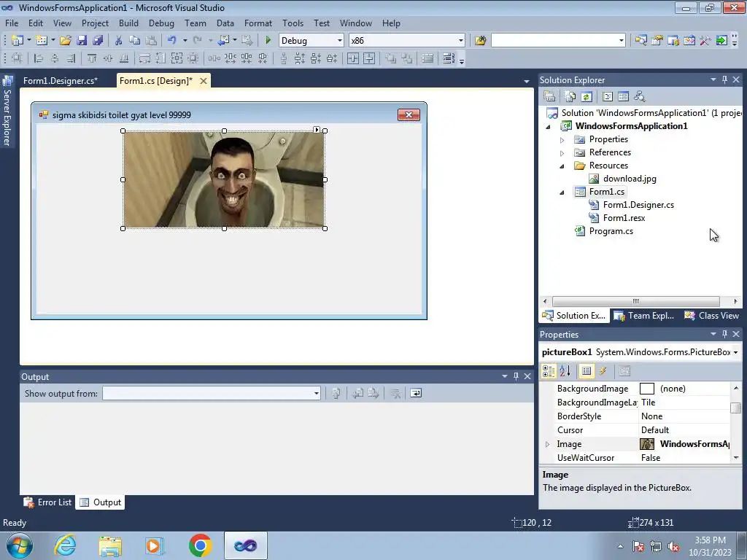
Task: Open the Build menu
Action: pos(128,23)
